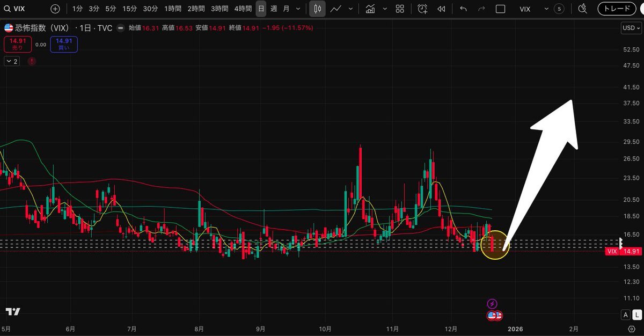Click the add symbol plus icon
Image resolution: width=644 pixels, height=336 pixels.
(55, 9)
